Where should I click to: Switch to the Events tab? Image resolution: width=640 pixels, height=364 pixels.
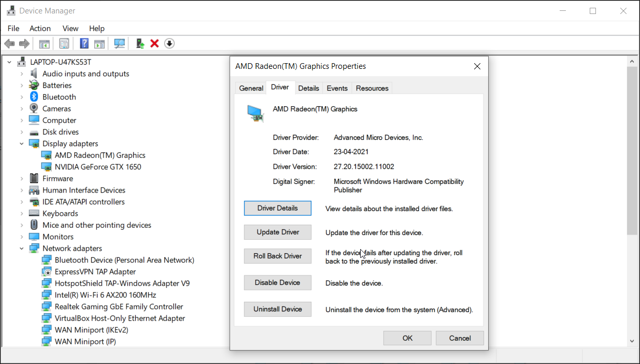[337, 88]
